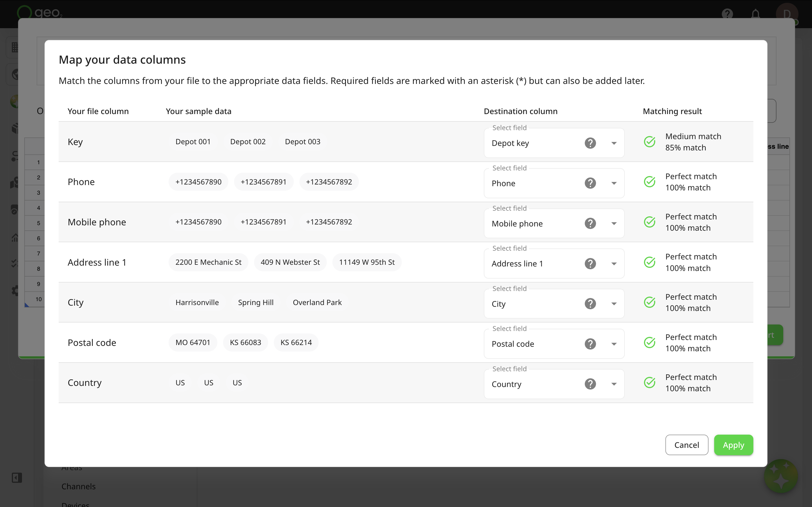Viewport: 812px width, 507px height.
Task: Click the help icon beside Phone field
Action: coord(590,183)
